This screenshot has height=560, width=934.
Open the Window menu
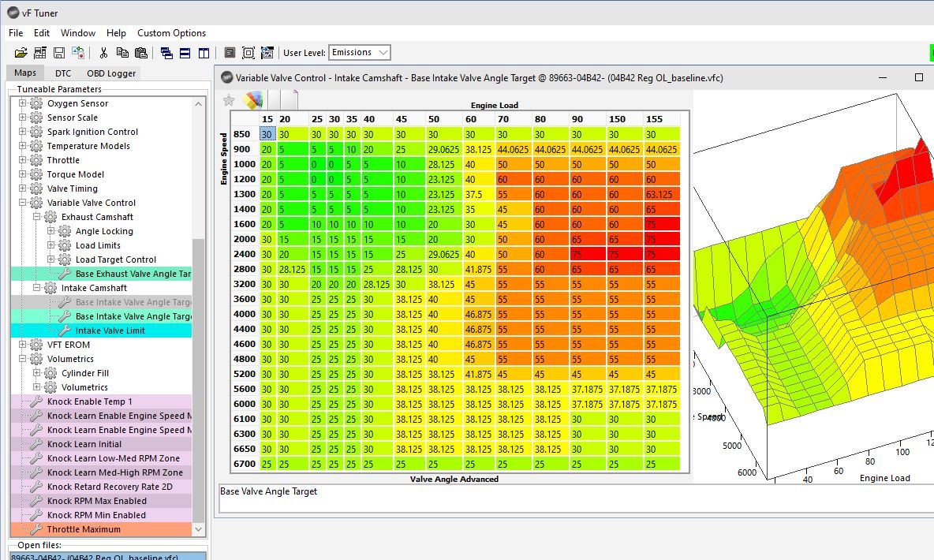(x=78, y=33)
